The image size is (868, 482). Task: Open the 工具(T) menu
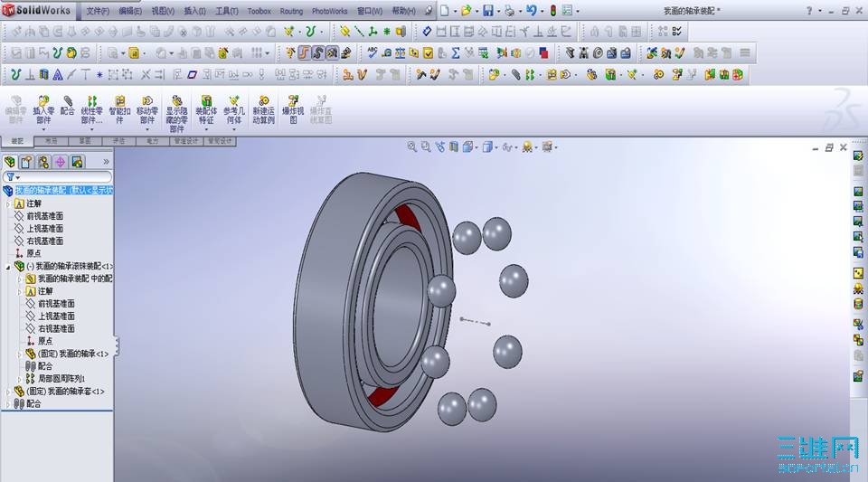[x=226, y=11]
